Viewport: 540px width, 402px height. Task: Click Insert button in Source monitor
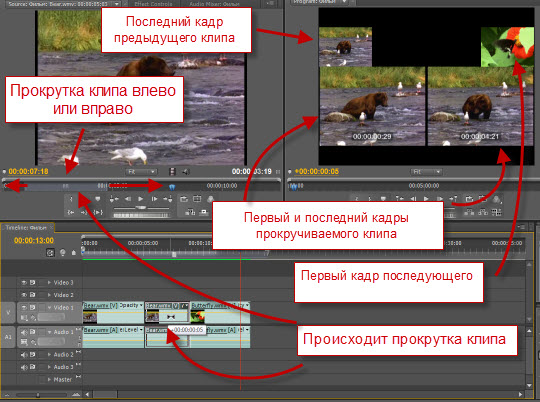point(190,213)
